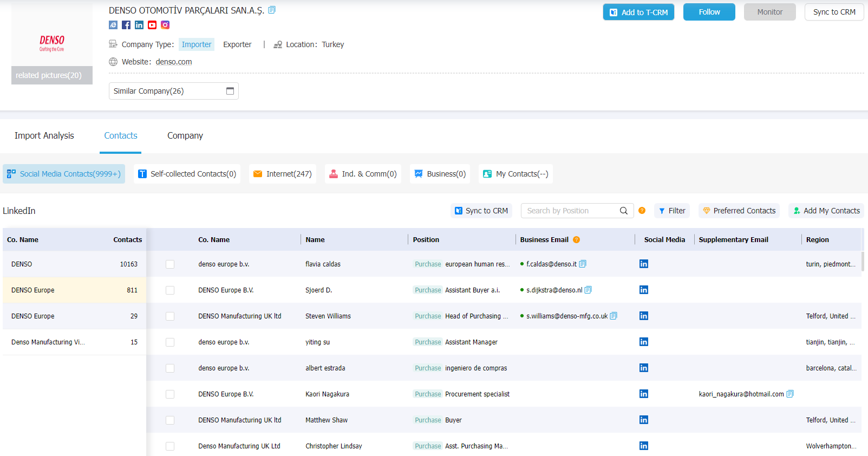Screen dimensions: 868x456
Task: Open the Filter options
Action: (x=672, y=211)
